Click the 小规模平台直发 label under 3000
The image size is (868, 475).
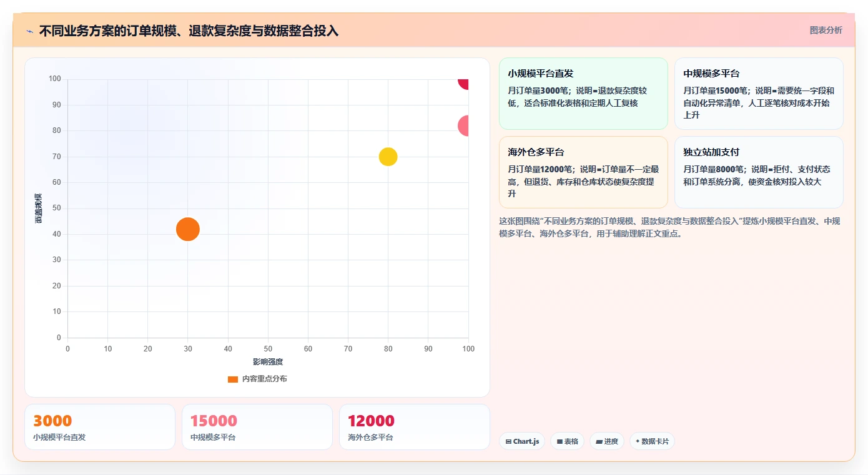coord(59,438)
